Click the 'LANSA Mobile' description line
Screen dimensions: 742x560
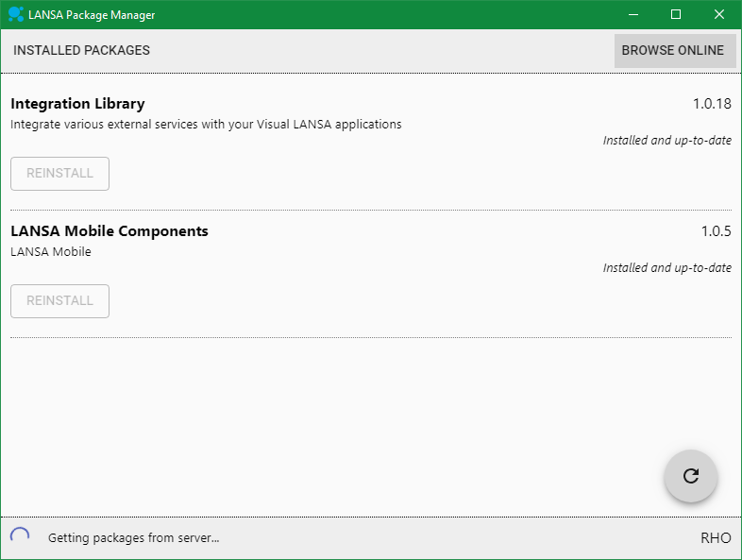coord(51,251)
